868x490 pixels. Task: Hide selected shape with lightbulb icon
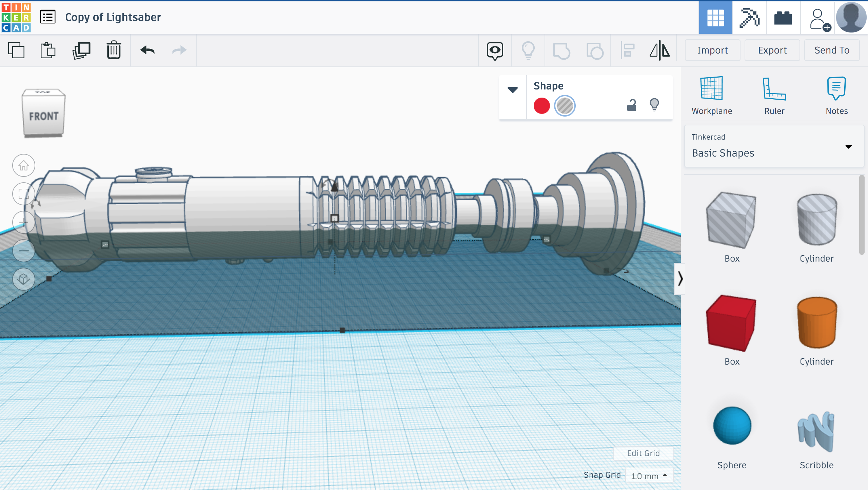[654, 105]
